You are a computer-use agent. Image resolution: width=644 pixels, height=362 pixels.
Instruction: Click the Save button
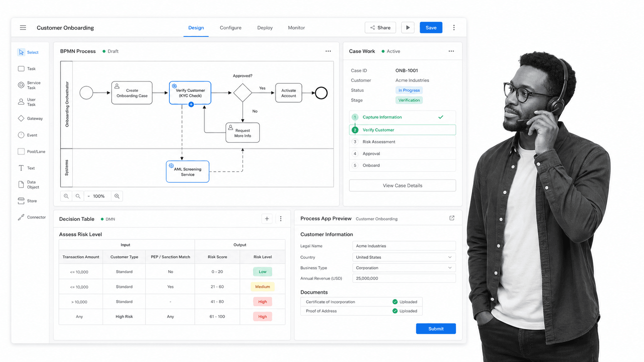point(431,28)
